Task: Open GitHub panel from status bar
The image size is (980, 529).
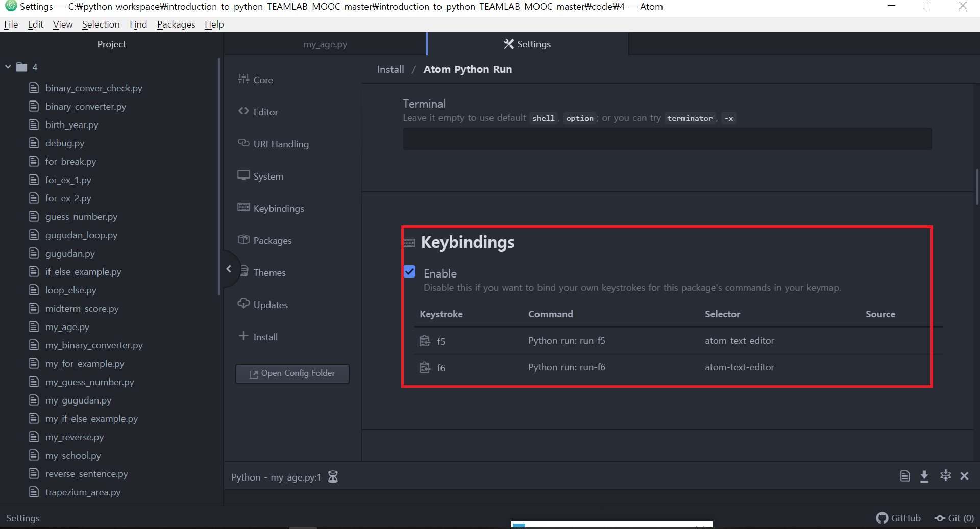Action: 898,518
